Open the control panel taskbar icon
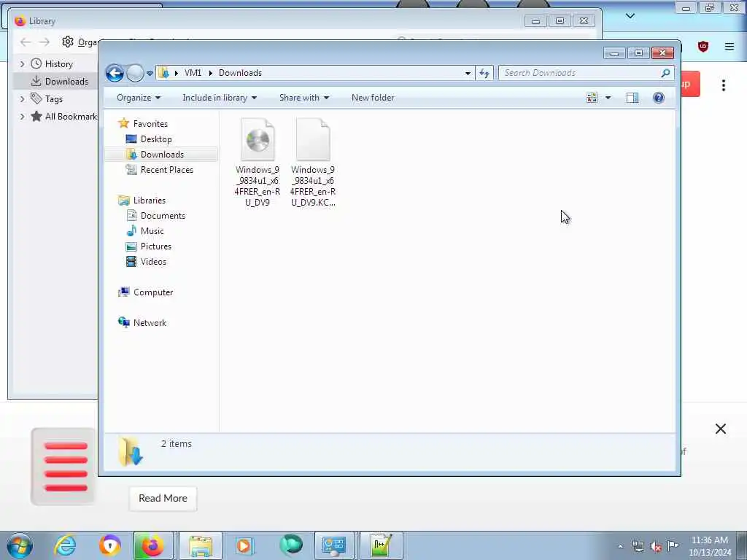The height and width of the screenshot is (560, 747). click(333, 545)
